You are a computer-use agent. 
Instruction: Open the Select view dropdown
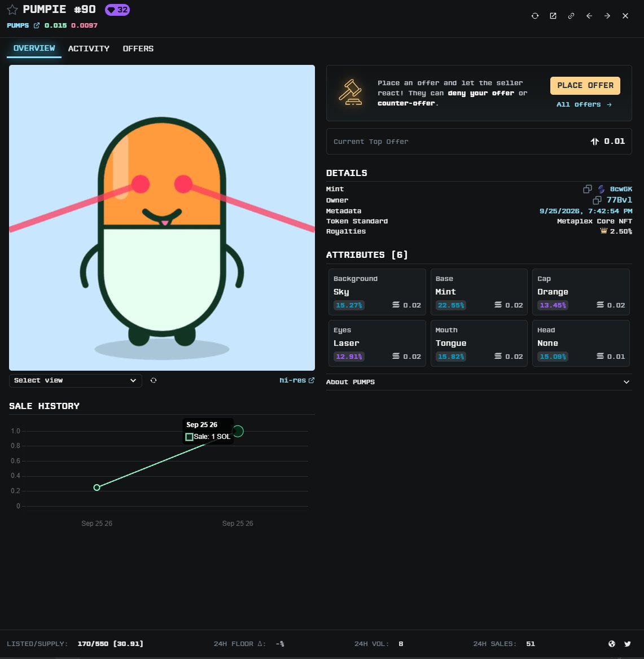coord(75,380)
